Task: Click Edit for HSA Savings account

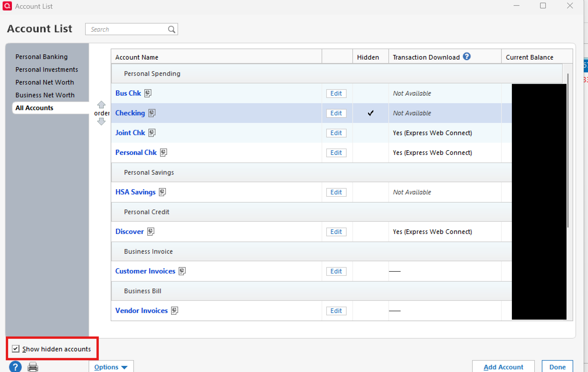Action: click(336, 192)
